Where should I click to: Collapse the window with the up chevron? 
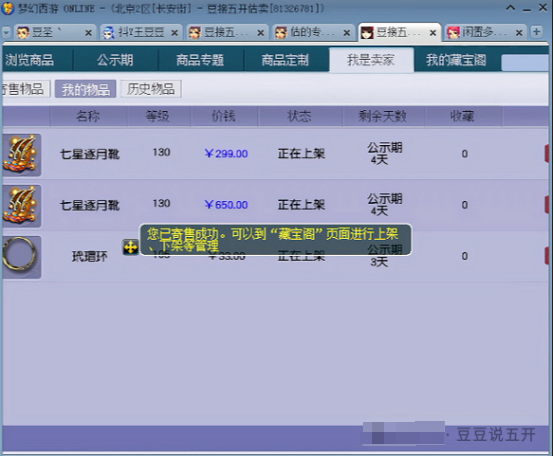(x=510, y=8)
